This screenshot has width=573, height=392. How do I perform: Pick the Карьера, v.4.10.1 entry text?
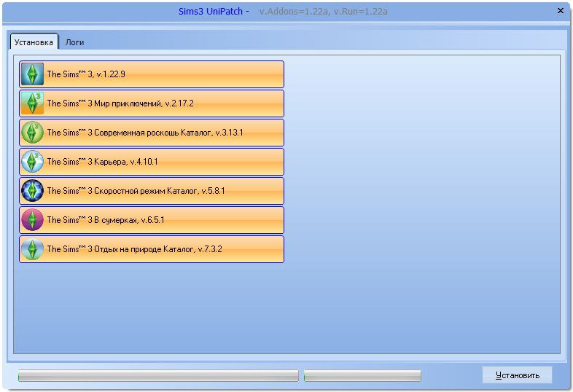pos(102,162)
